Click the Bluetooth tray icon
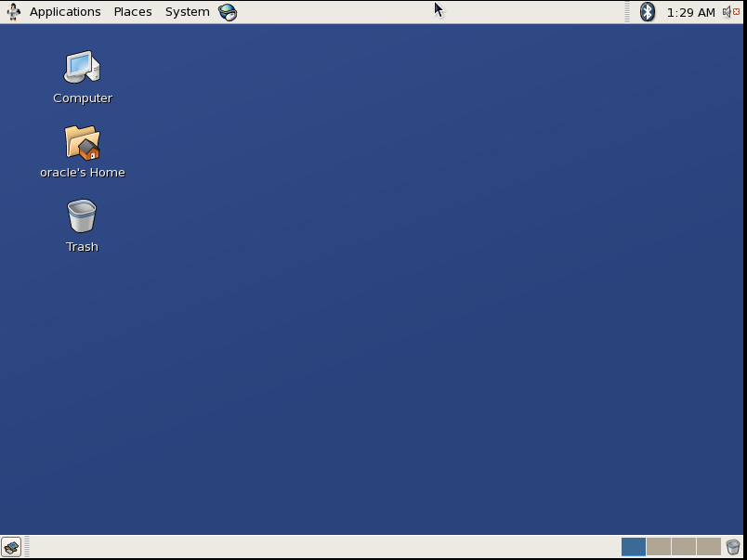 pos(647,12)
